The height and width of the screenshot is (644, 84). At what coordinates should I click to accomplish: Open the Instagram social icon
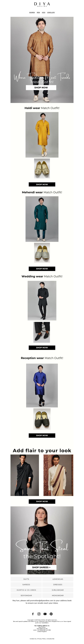[x=39, y=614]
